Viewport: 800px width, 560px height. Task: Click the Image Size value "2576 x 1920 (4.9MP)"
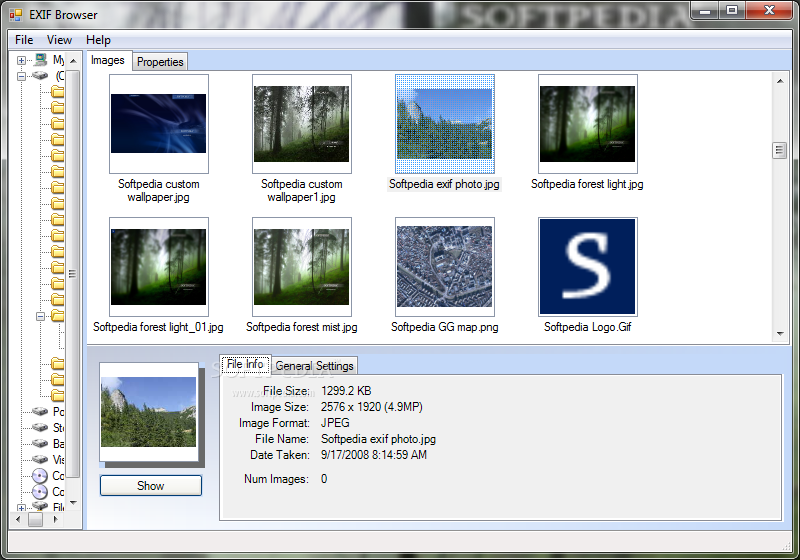tap(371, 407)
